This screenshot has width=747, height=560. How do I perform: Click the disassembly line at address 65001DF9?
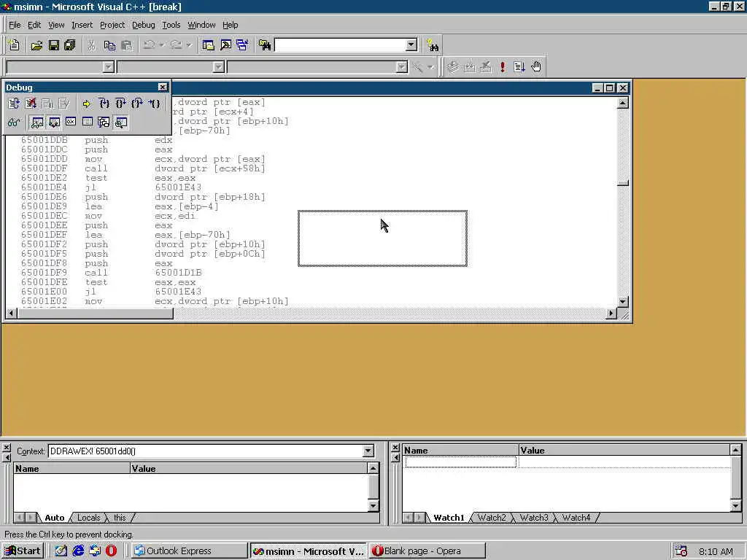click(x=112, y=273)
